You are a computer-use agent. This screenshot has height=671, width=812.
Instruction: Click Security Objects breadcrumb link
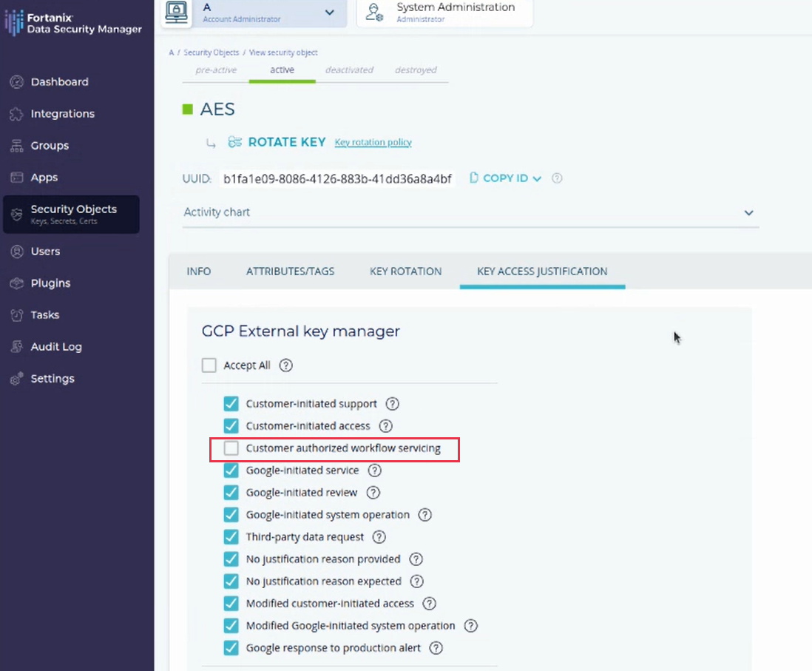(211, 53)
